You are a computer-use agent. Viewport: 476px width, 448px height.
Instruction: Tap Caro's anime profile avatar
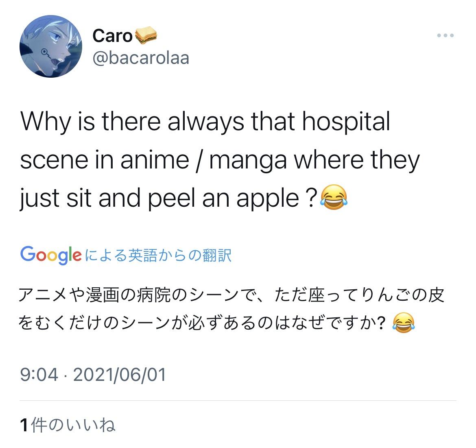(51, 46)
